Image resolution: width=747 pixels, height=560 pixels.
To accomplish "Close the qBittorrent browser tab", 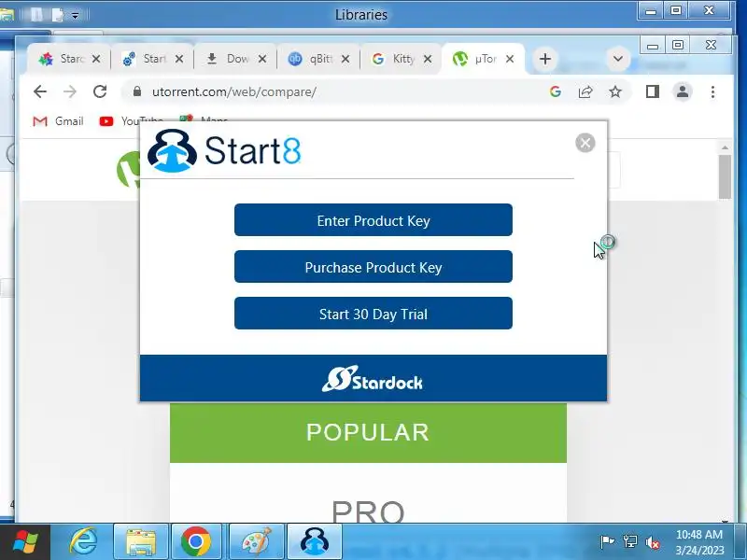I will coord(345,59).
